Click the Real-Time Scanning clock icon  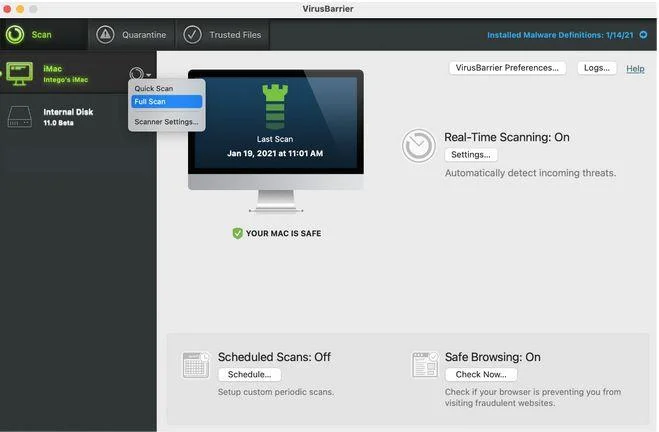418,146
